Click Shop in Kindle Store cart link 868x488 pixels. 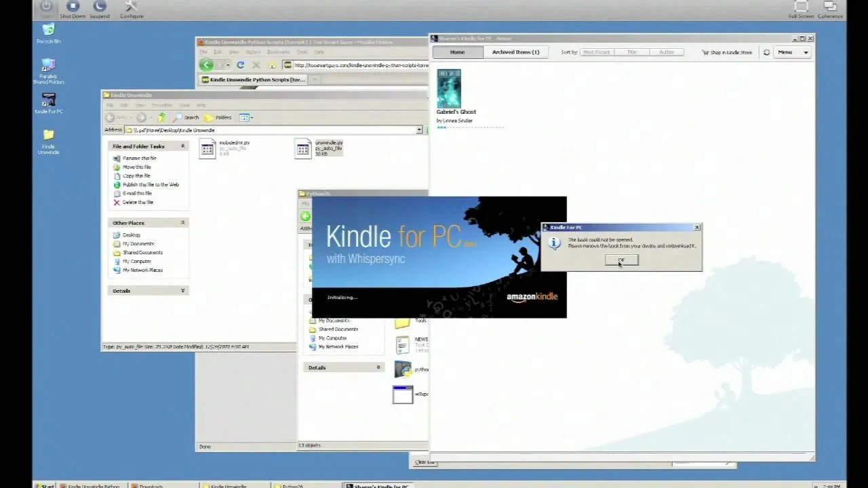click(x=727, y=52)
